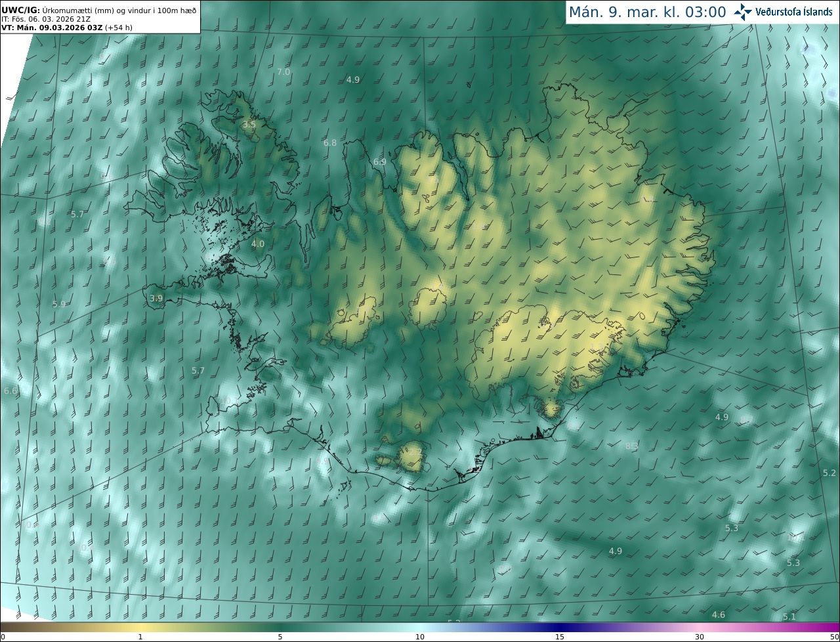The height and width of the screenshot is (642, 840).
Task: Click the "1" tick on the colour scale
Action: point(140,637)
